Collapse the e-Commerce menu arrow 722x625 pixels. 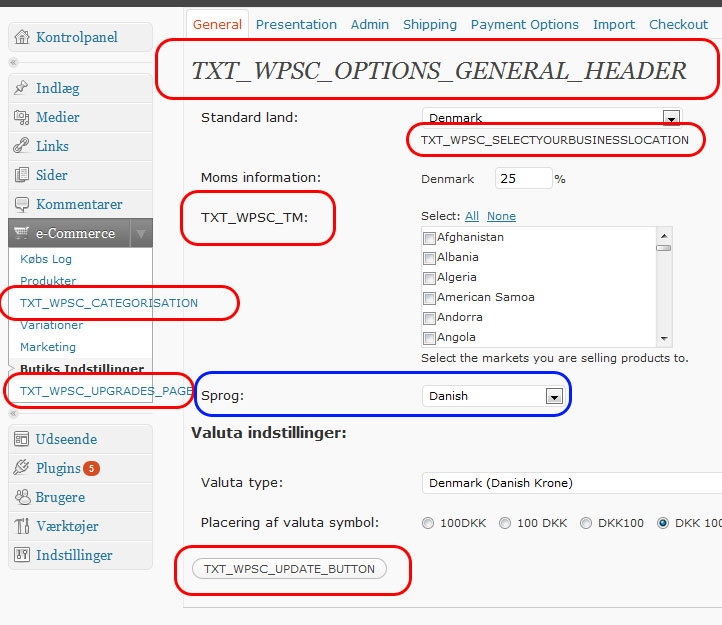tap(141, 234)
